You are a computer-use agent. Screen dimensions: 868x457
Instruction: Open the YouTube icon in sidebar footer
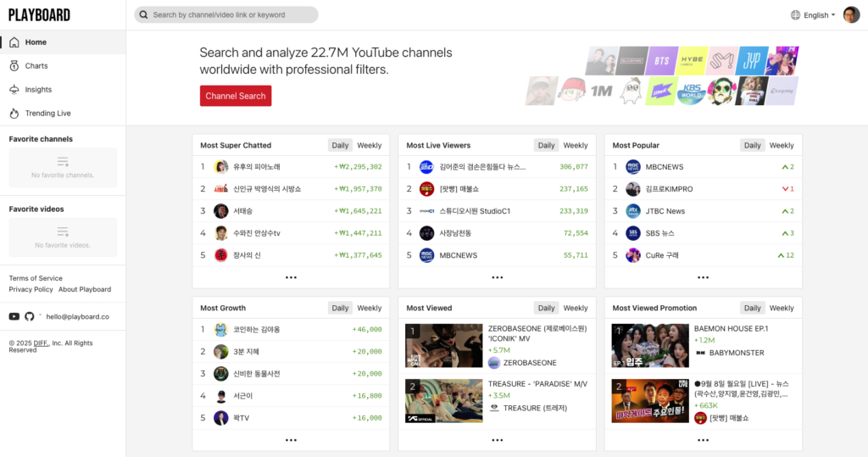14,316
